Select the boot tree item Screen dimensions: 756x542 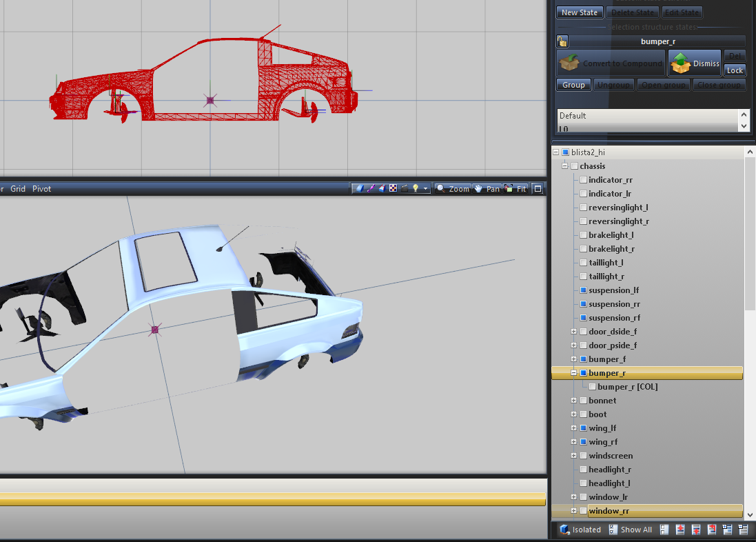tap(597, 414)
